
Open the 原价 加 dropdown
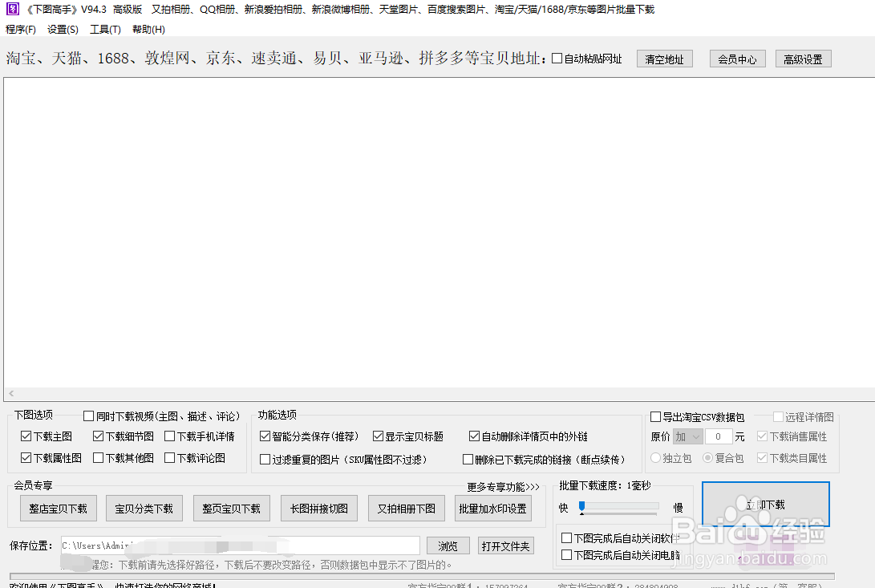[687, 436]
